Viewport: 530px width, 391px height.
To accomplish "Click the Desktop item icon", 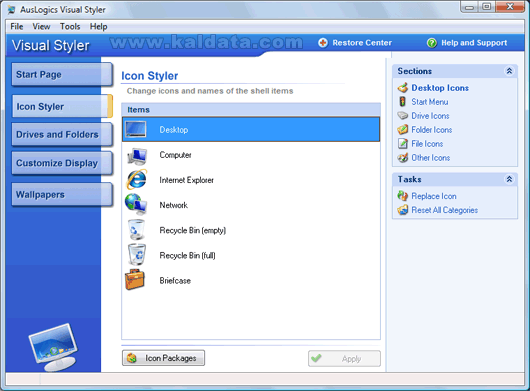I will (x=136, y=129).
